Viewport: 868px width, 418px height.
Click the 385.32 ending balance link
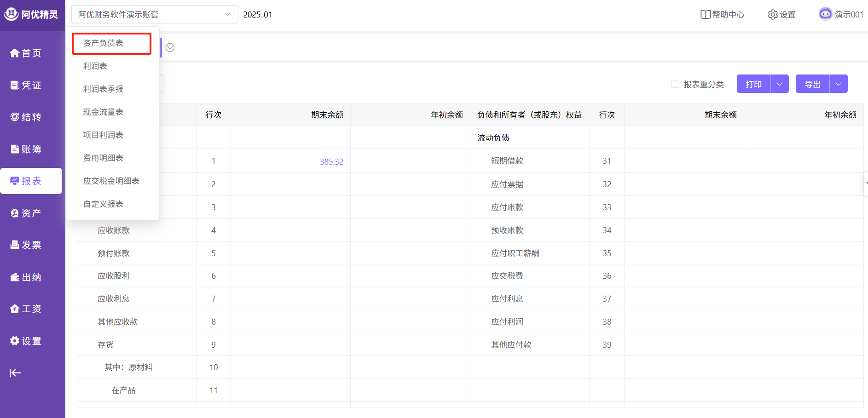coord(331,161)
